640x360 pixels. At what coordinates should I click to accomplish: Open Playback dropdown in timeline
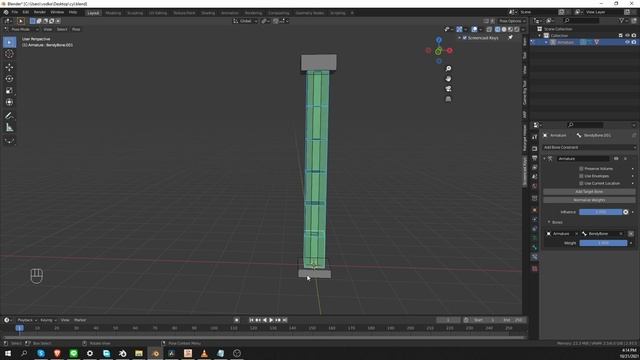coord(27,320)
